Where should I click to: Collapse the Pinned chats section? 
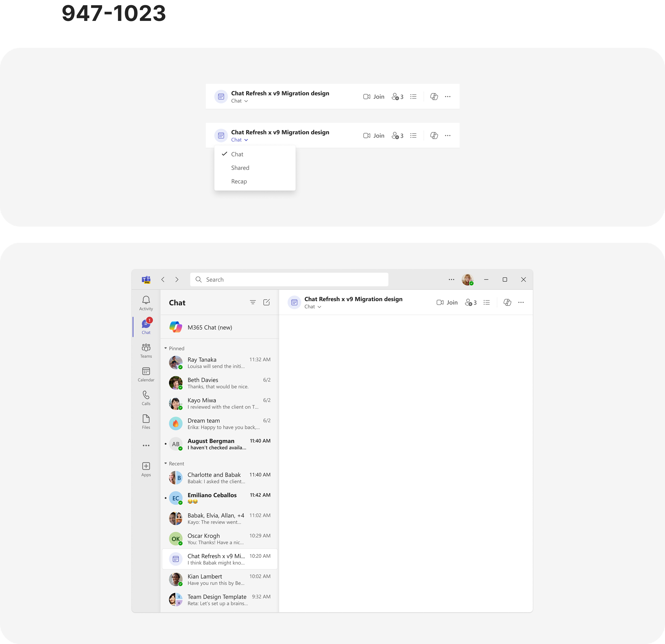(x=165, y=348)
